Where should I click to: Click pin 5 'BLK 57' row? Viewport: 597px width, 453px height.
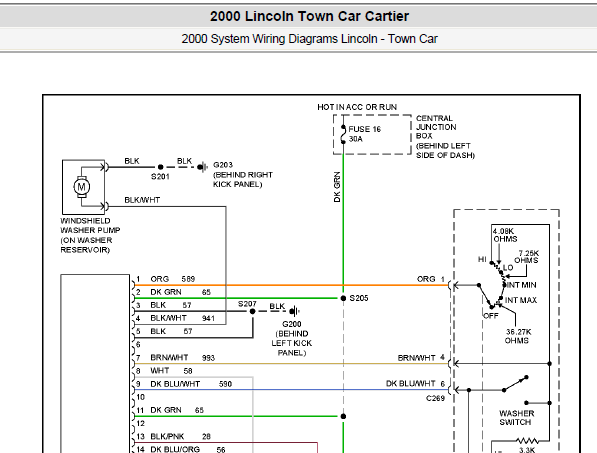tap(164, 331)
